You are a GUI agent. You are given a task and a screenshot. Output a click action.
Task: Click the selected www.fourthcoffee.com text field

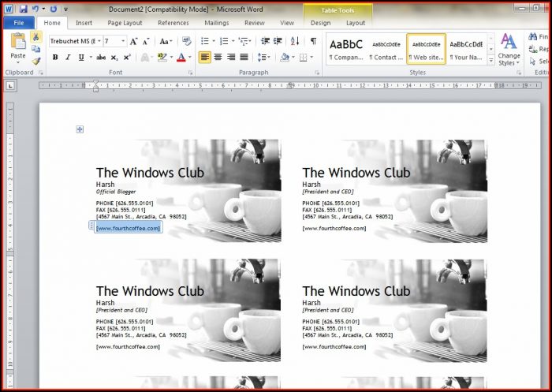128,228
